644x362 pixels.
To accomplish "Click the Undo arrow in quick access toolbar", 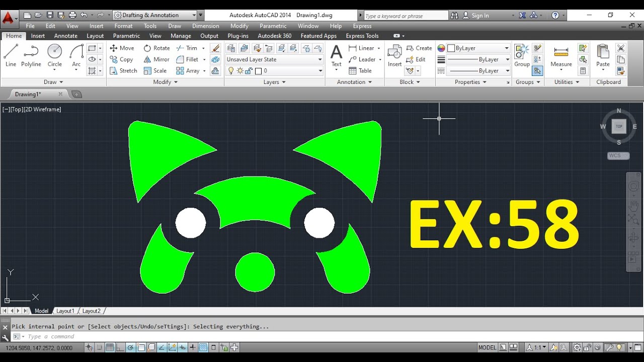I will click(x=84, y=15).
